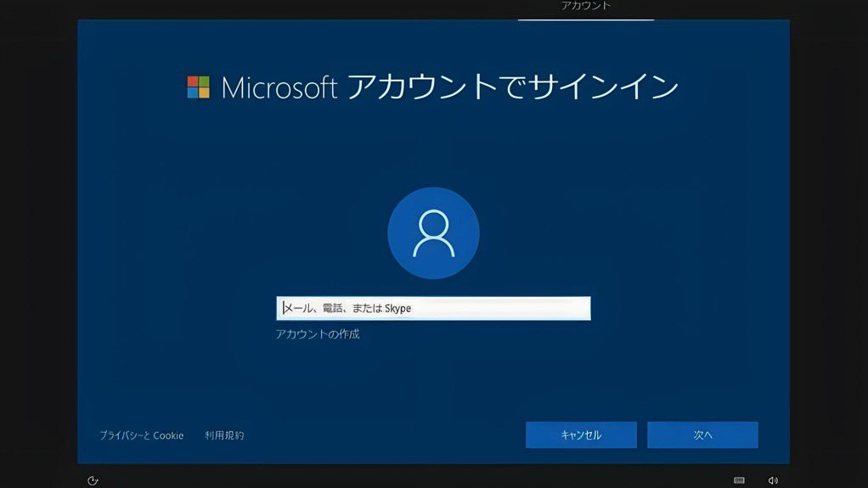Viewport: 868px width, 488px height.
Task: Proceed with the 次へ button
Action: point(702,435)
